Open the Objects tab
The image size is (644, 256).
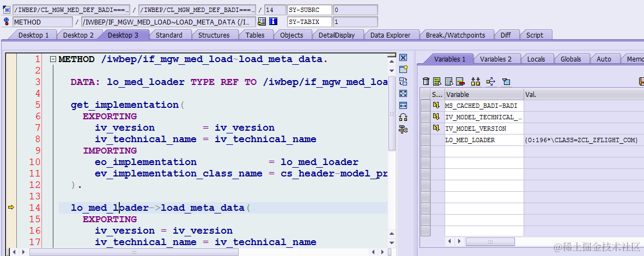tap(291, 35)
